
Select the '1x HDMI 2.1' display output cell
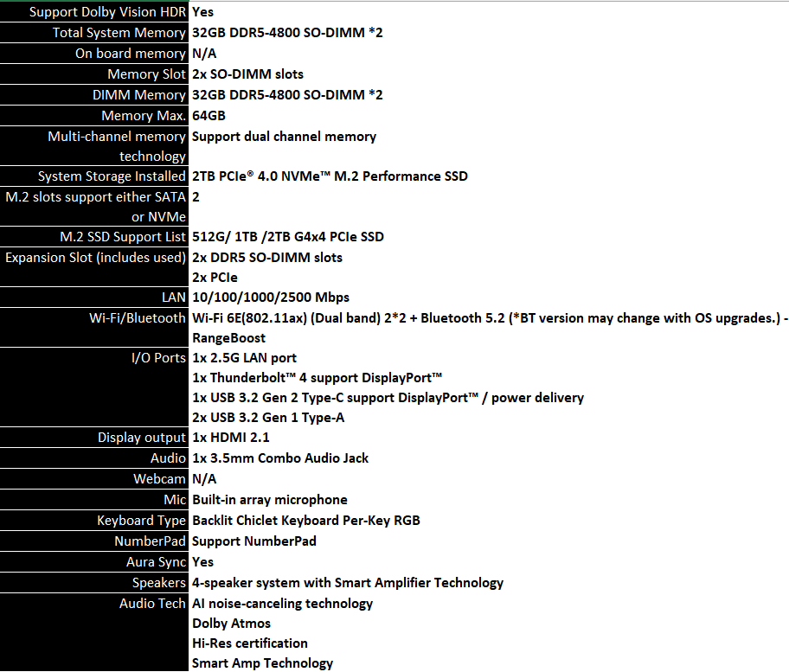[231, 438]
